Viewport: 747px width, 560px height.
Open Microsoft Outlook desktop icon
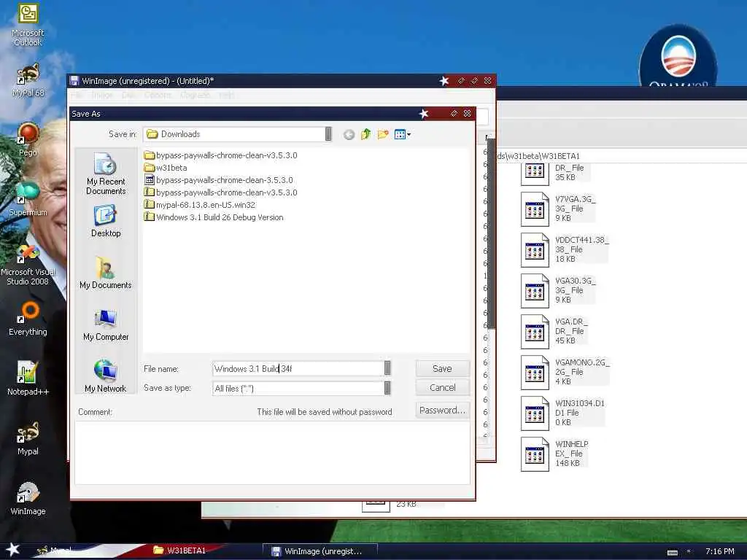(28, 25)
